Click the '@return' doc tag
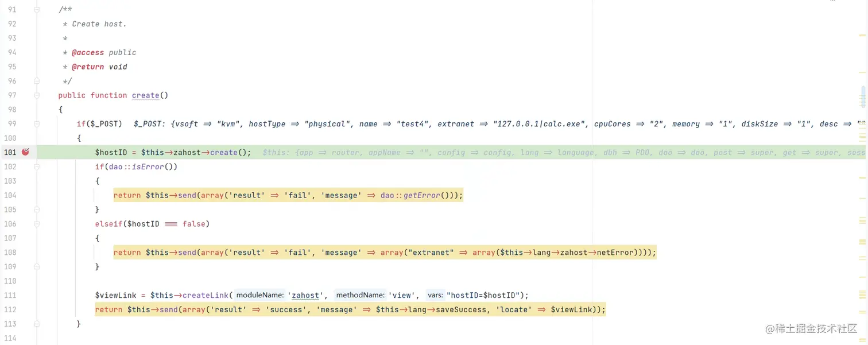The image size is (868, 345). click(x=88, y=67)
